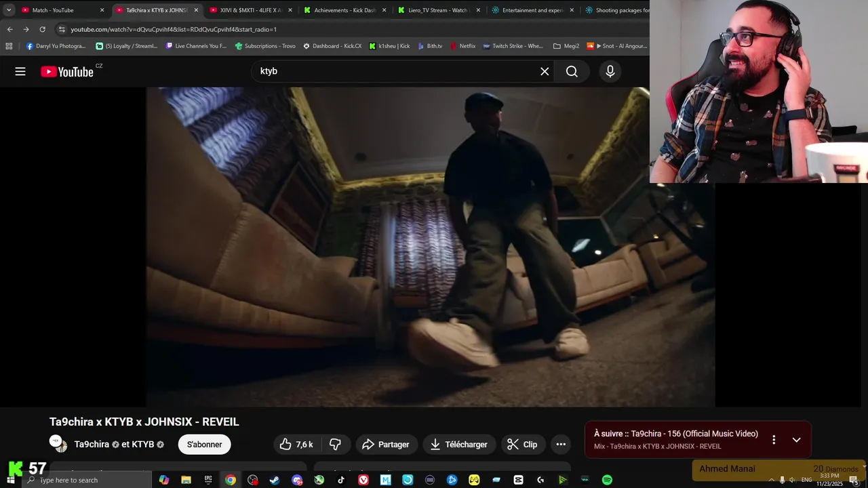Image resolution: width=868 pixels, height=488 pixels.
Task: Open the notification center icon
Action: point(854,480)
